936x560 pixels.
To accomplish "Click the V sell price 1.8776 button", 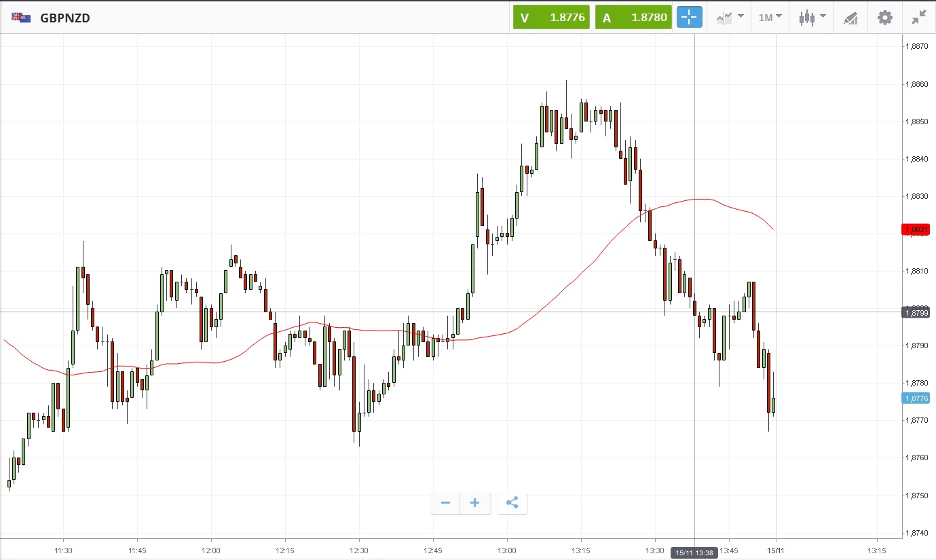I will [x=552, y=18].
